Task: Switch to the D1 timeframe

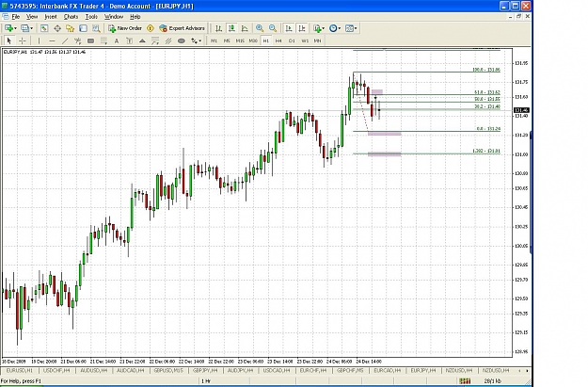Action: [x=292, y=40]
